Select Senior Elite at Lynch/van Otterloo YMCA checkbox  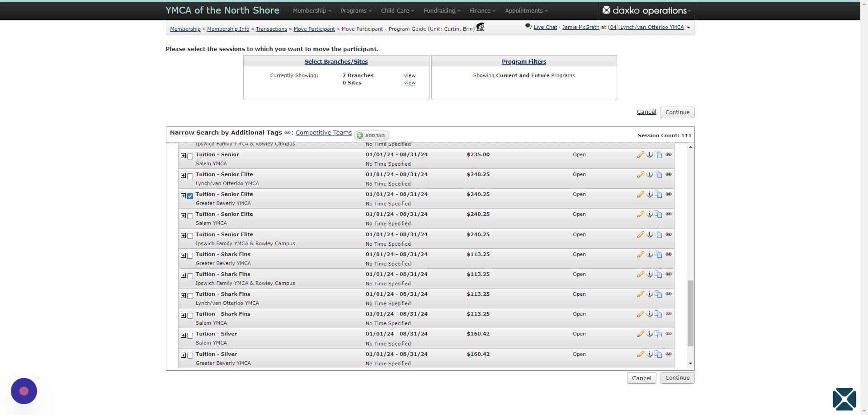[190, 176]
